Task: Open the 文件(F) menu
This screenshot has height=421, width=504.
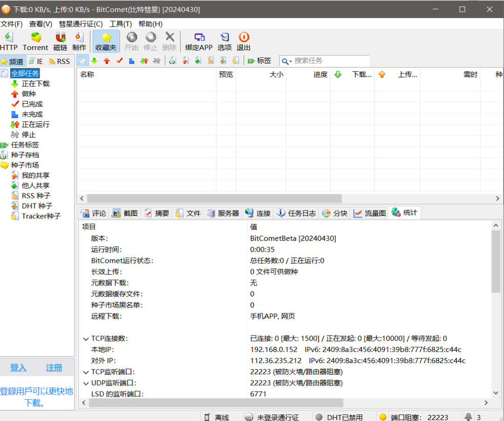Action: (x=12, y=24)
